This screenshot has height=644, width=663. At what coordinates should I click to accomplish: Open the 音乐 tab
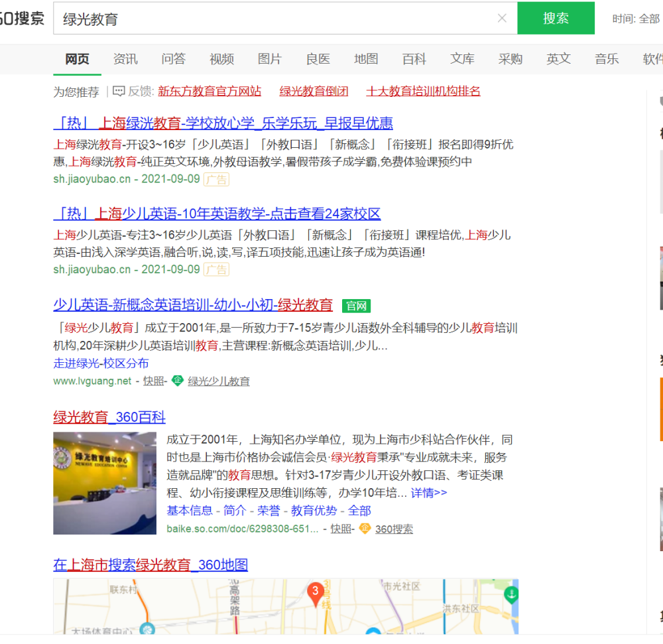pyautogui.click(x=607, y=59)
